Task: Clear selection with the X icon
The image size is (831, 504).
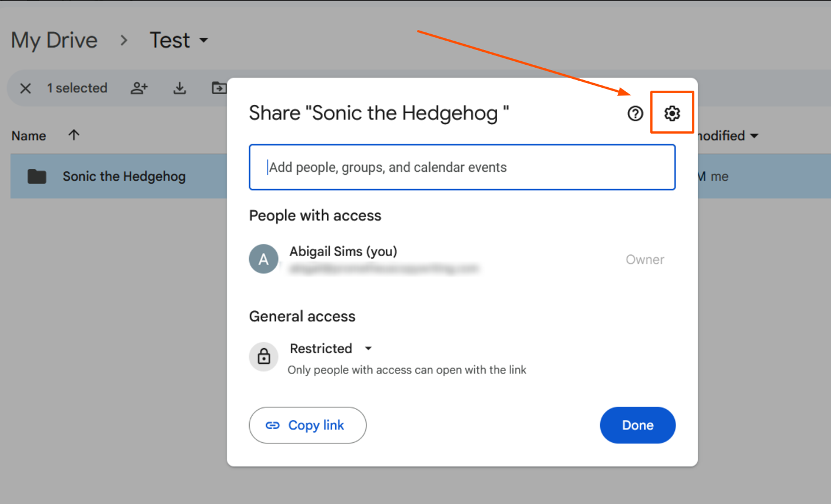Action: pos(25,88)
